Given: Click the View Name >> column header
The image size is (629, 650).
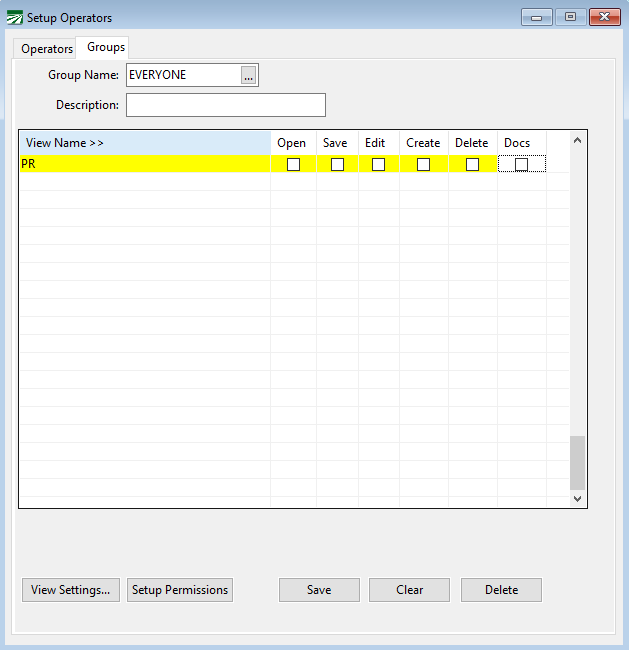Looking at the screenshot, I should tap(144, 143).
